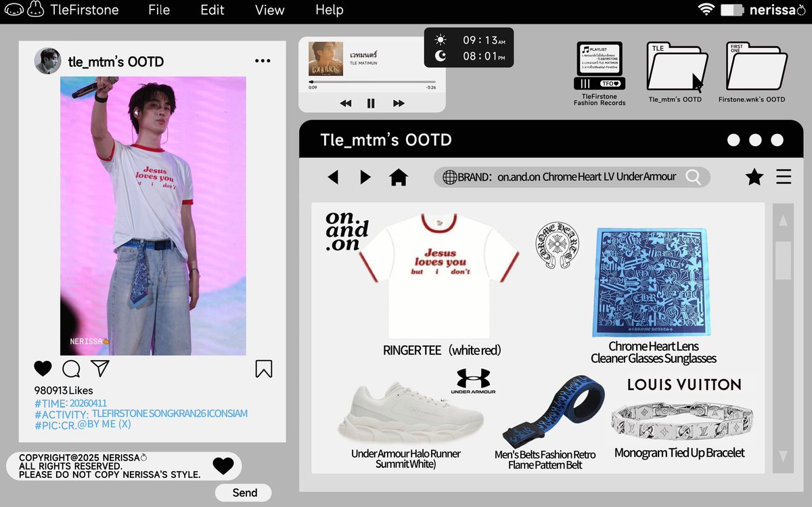Viewport: 812px width, 507px height.
Task: Click tle_mtm's profile avatar
Action: click(47, 61)
